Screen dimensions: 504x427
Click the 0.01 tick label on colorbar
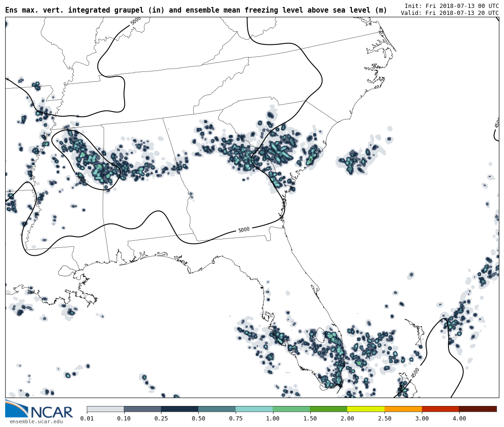87,419
